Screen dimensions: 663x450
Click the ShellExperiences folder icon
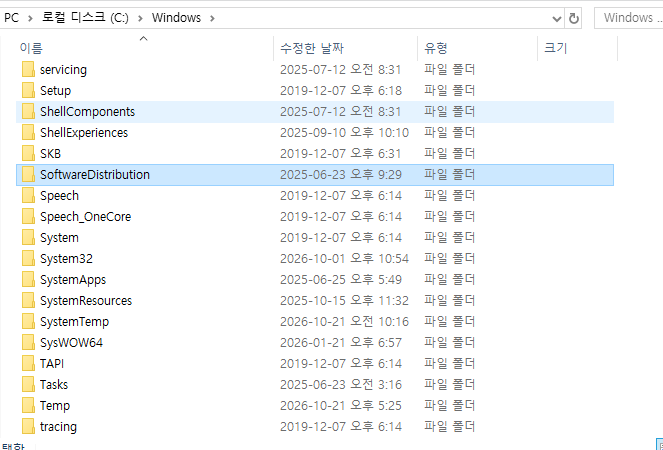pos(28,132)
